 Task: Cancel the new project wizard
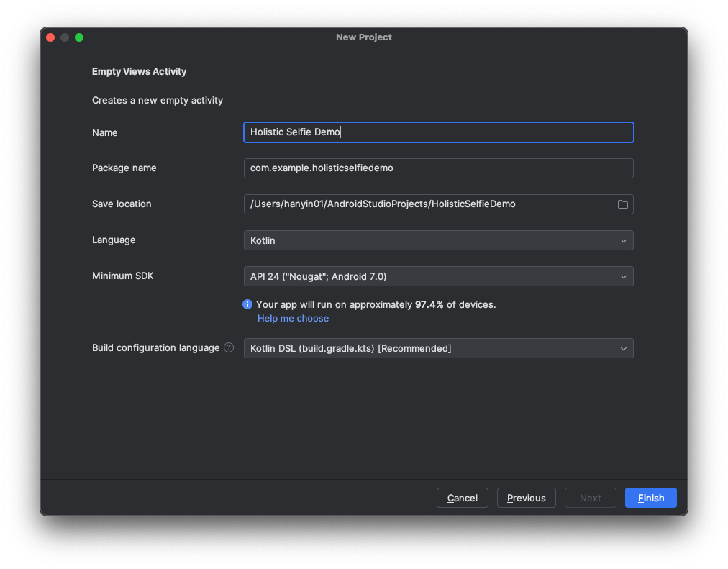coord(463,498)
